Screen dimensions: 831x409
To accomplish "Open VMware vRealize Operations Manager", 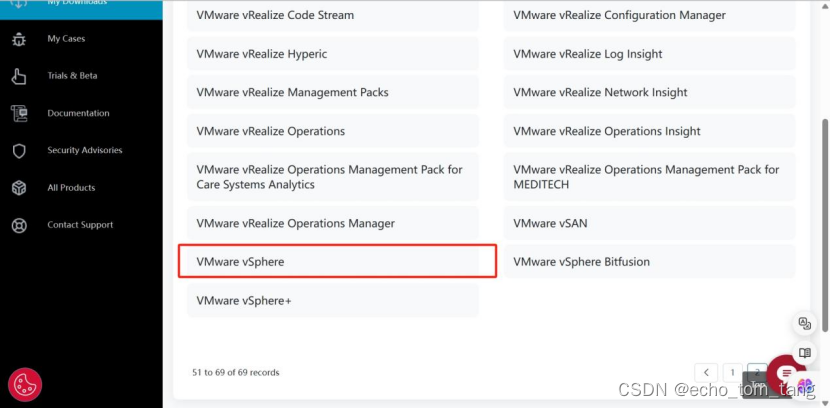I will tap(333, 224).
